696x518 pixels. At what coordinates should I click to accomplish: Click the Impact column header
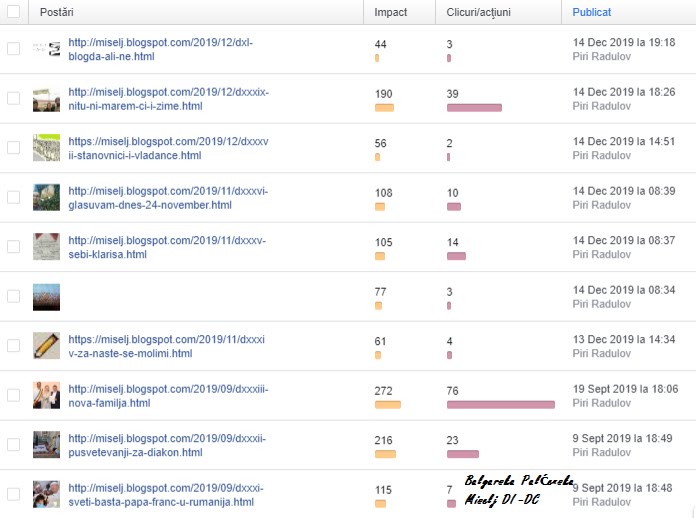pos(391,12)
